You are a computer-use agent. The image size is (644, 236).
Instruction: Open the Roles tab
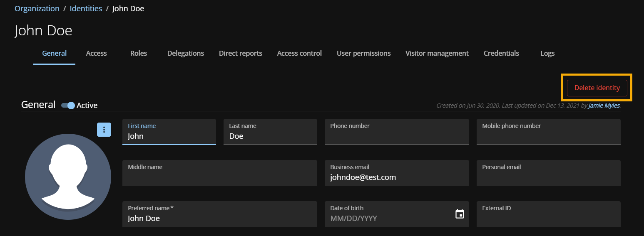139,53
